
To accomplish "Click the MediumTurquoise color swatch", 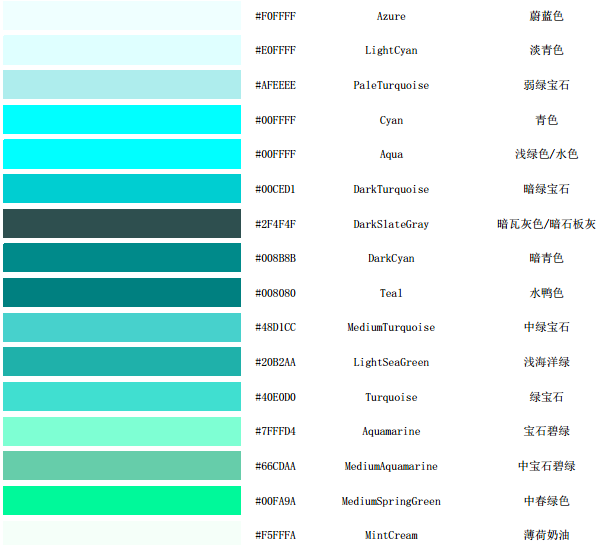I will click(x=122, y=327).
